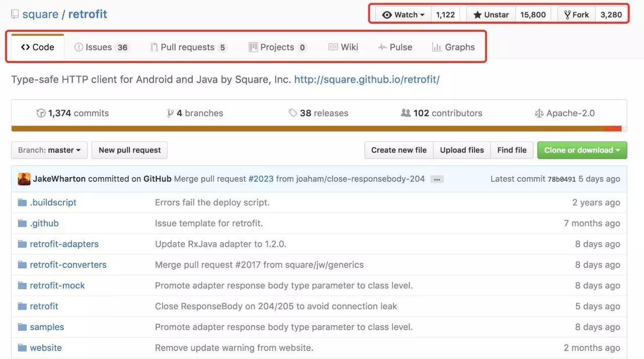Open the Pull requests tab

(x=189, y=47)
